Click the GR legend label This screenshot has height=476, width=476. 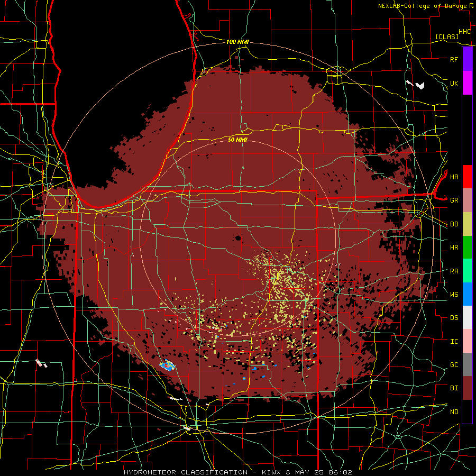click(454, 200)
